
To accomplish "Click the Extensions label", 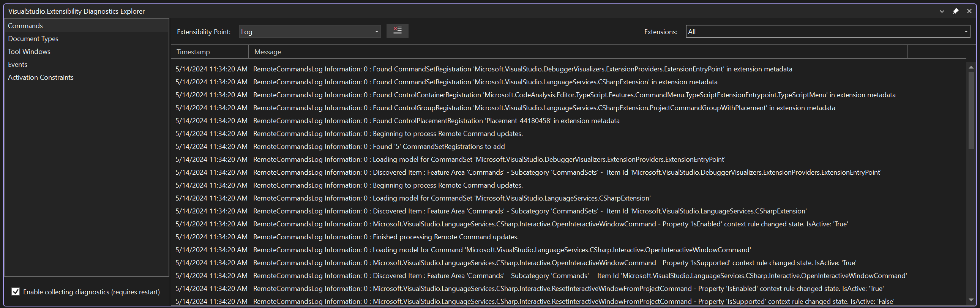I will (660, 32).
